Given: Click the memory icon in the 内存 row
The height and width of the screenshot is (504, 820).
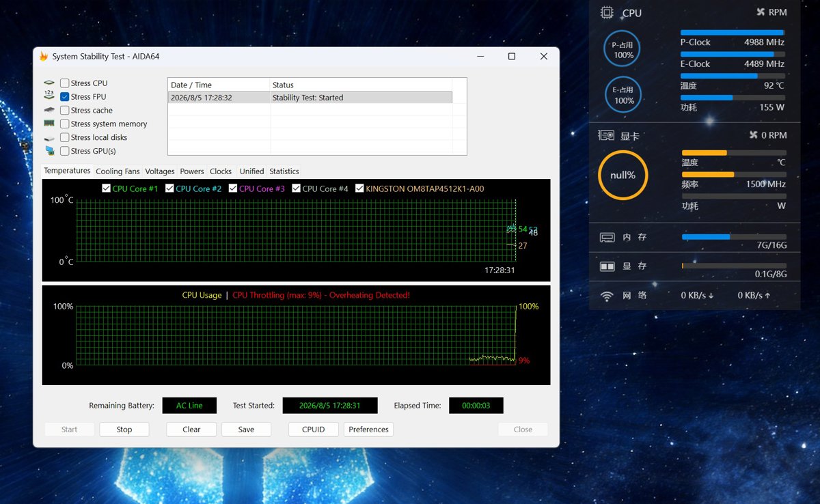Looking at the screenshot, I should click(607, 238).
